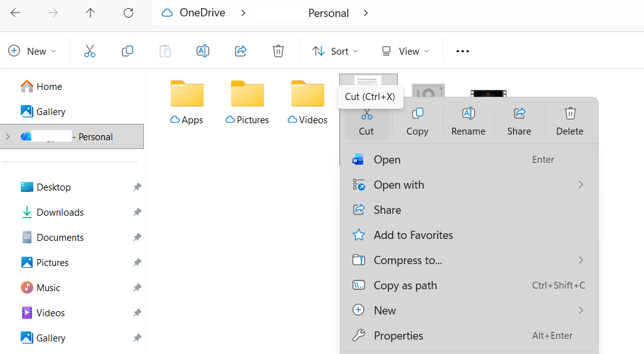Click Personal in the address bar
The height and width of the screenshot is (354, 644).
coord(328,13)
